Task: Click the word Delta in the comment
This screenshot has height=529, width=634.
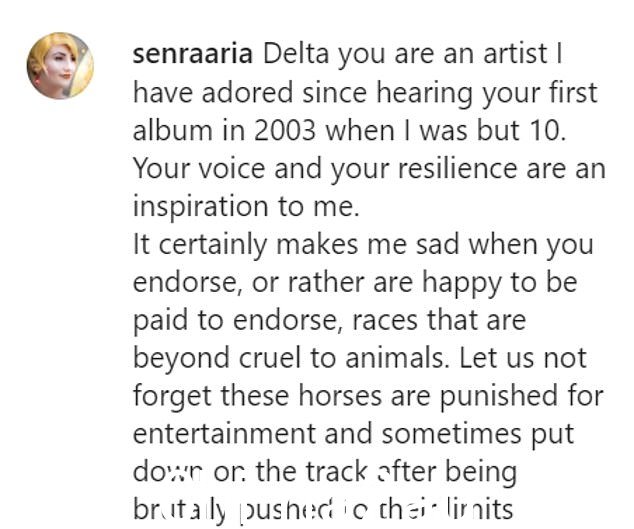Action: coord(296,54)
